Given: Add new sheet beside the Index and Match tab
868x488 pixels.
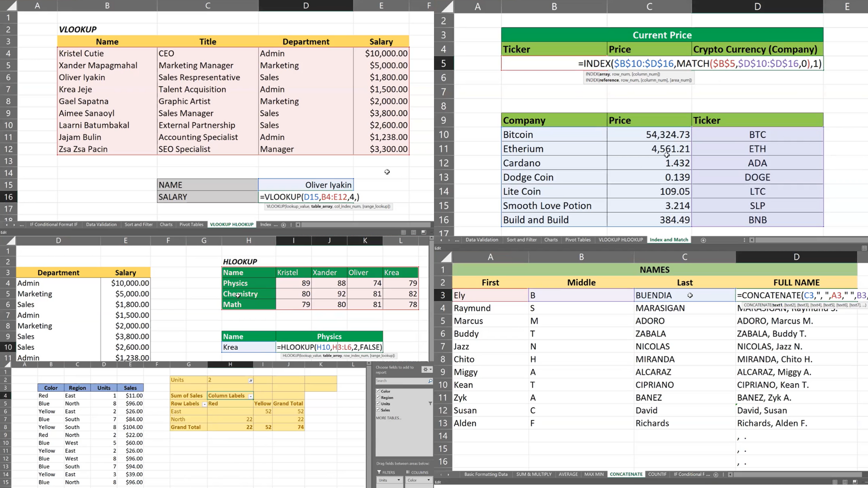Looking at the screenshot, I should [x=703, y=240].
